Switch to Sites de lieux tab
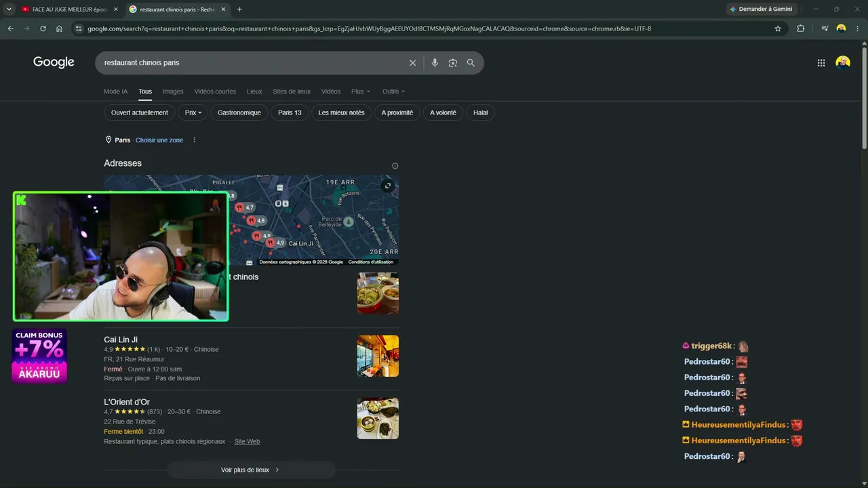Screen dimensions: 868x488 pos(292,91)
